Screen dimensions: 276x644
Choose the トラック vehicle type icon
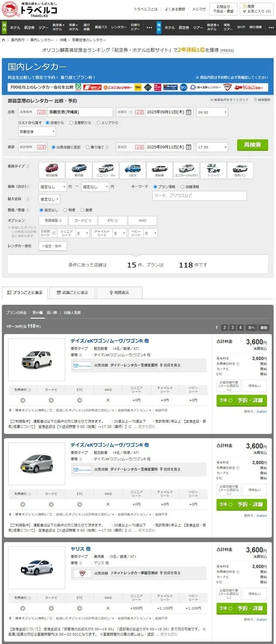point(213,170)
